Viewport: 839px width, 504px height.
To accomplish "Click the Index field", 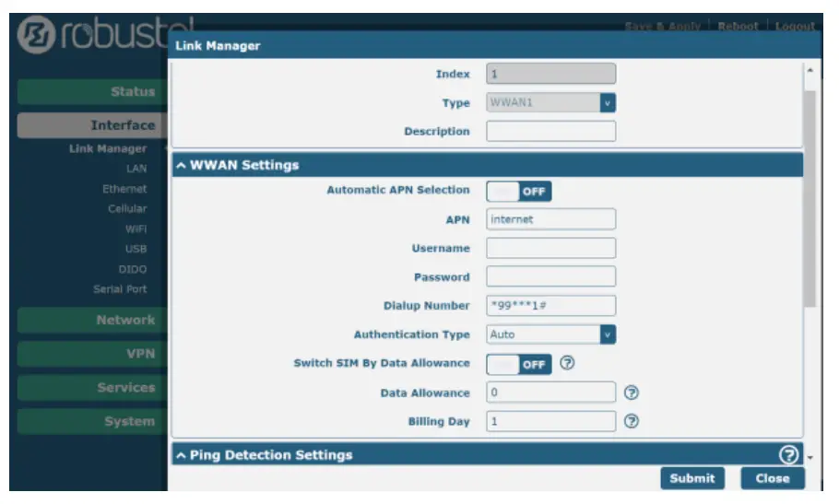I will [x=550, y=74].
